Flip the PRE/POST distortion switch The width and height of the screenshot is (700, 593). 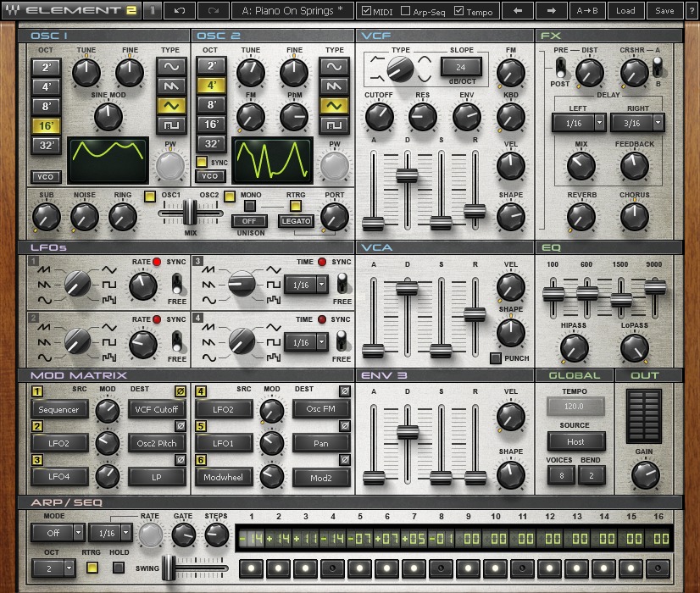click(x=560, y=68)
